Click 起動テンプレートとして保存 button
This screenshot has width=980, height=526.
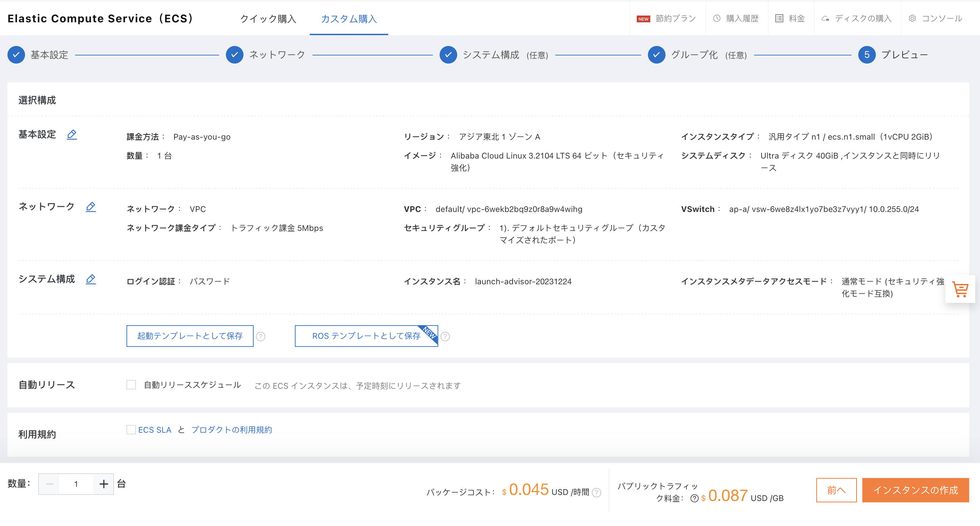[189, 336]
